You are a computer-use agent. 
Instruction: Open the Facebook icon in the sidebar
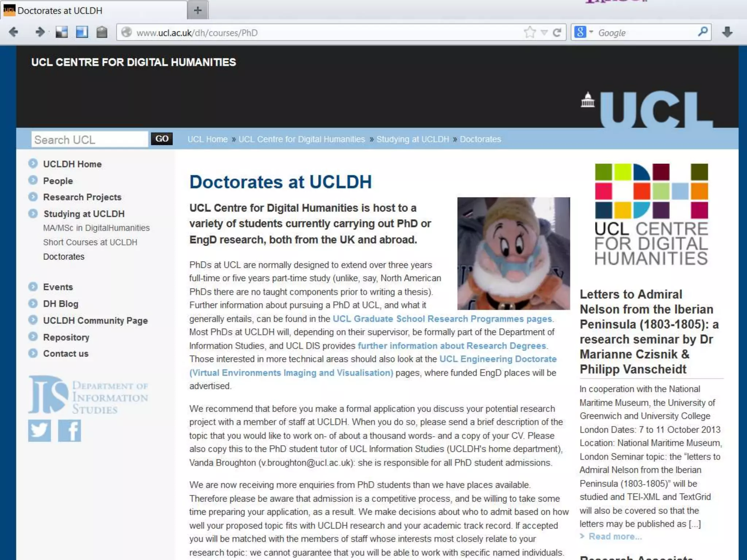[69, 431]
